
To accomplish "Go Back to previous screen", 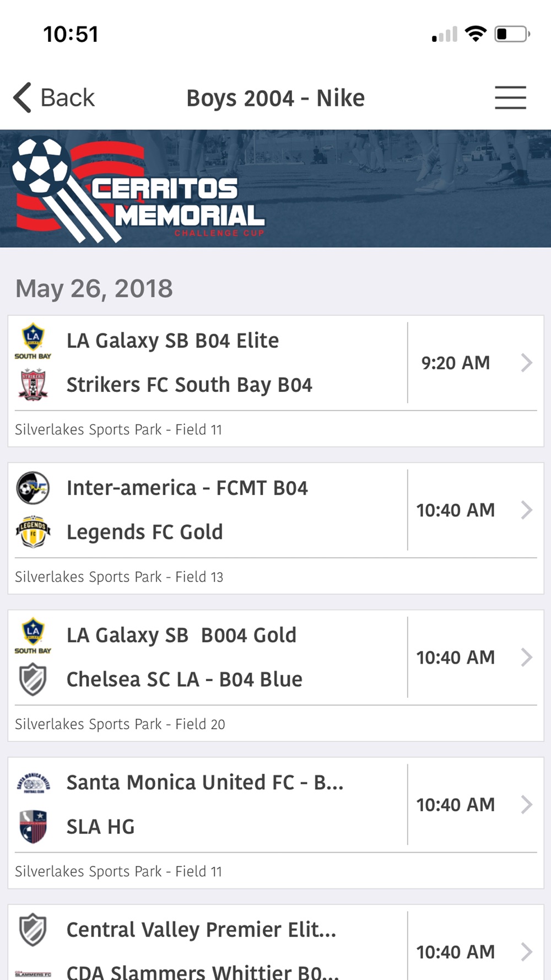I will click(x=54, y=98).
